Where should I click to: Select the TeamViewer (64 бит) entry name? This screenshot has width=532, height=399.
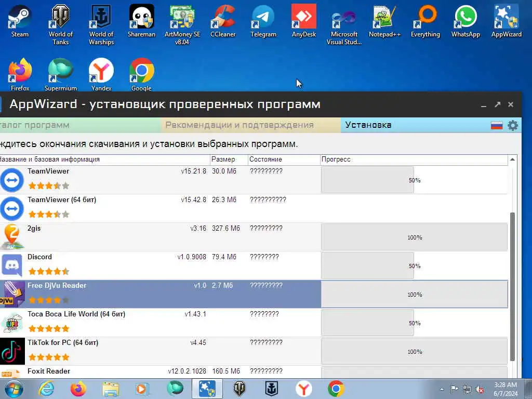62,200
